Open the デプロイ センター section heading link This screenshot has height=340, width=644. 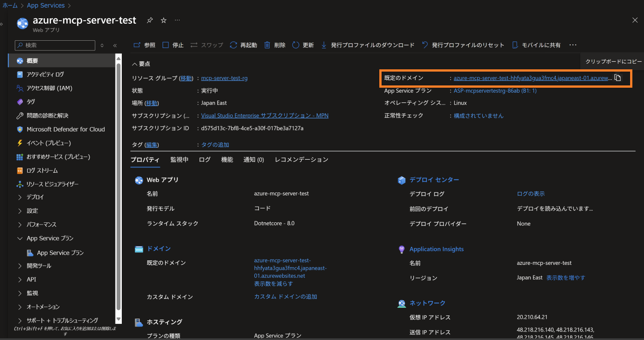pyautogui.click(x=434, y=180)
